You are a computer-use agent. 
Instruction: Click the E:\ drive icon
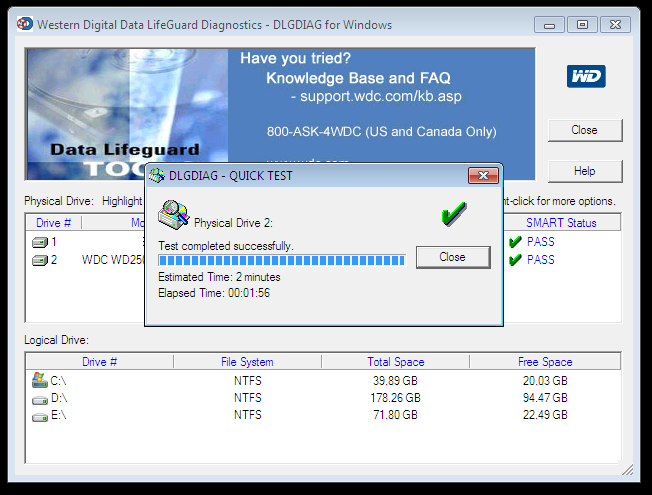40,417
